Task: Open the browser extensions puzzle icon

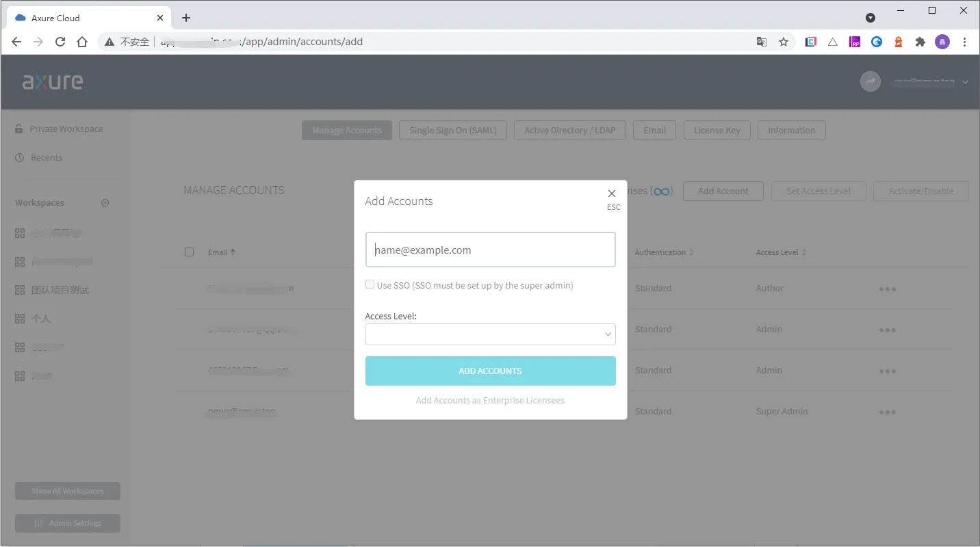Action: 920,42
